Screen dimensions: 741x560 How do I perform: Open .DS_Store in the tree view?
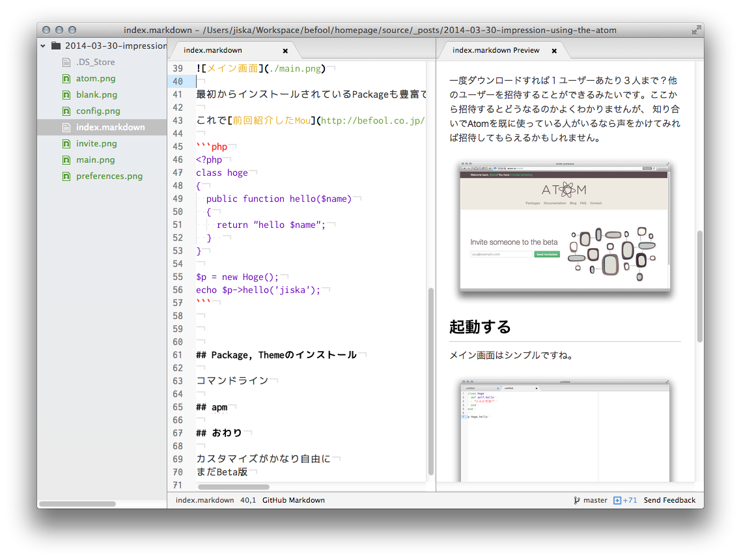(x=96, y=63)
